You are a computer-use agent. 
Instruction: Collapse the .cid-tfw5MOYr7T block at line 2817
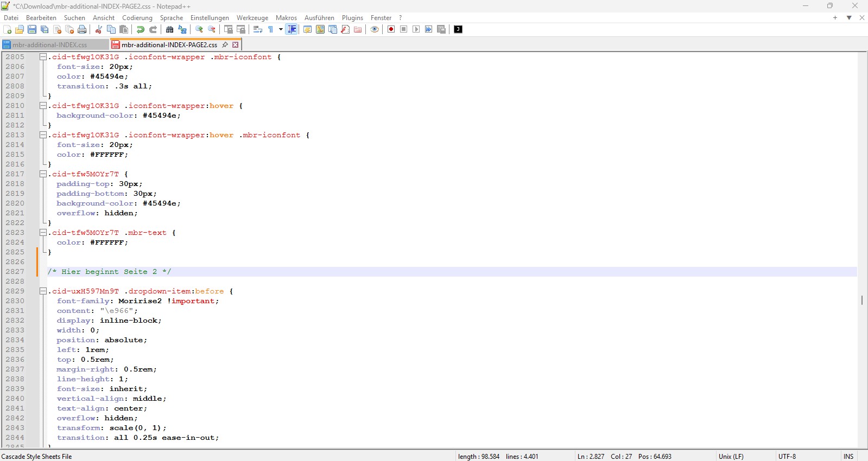(43, 174)
